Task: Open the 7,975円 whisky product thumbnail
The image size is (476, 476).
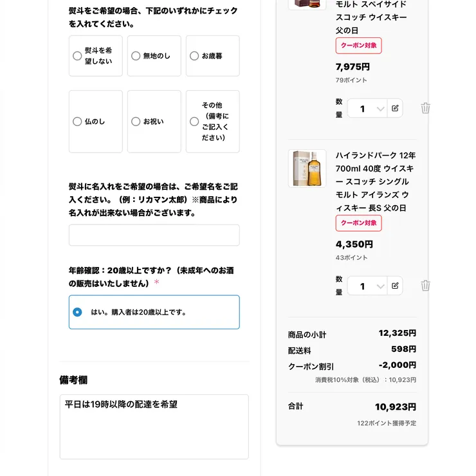Action: coord(307,5)
